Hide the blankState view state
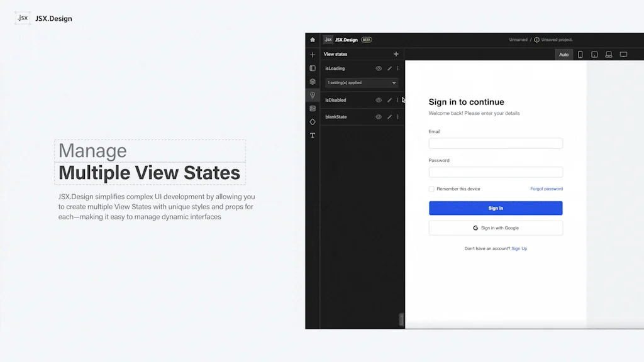 coord(379,117)
